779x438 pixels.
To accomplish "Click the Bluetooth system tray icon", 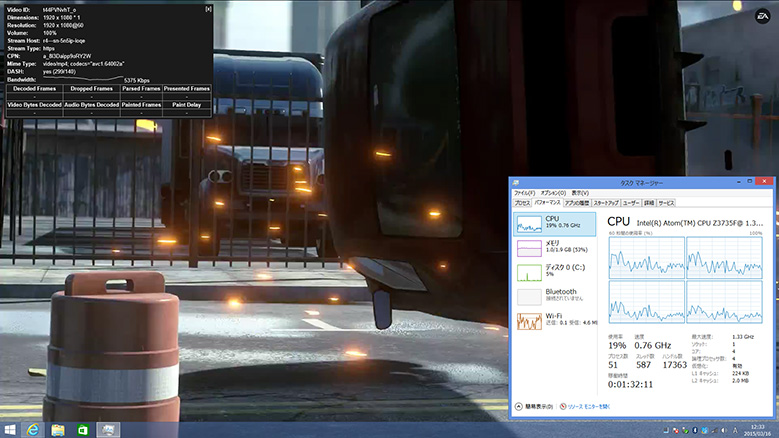I will (695, 431).
